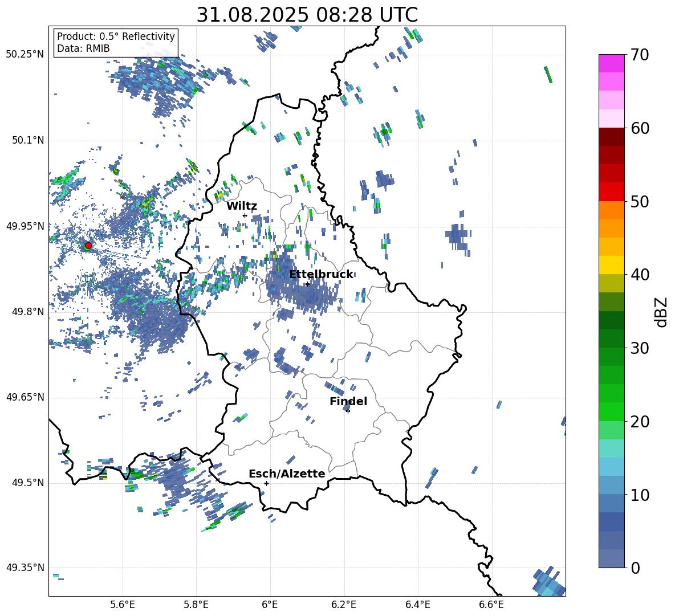
Task: Click the blue swatch just below 10 dBZ
Action: coord(611,503)
